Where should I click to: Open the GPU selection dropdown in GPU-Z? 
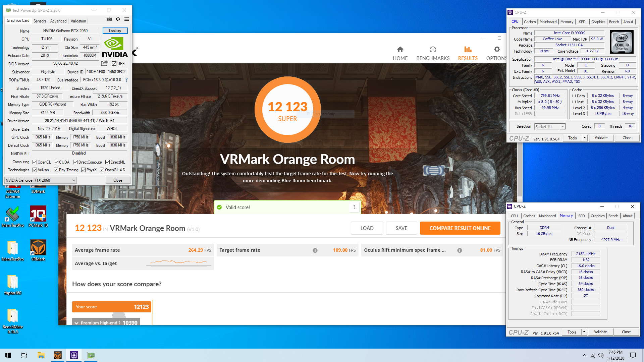pos(40,180)
